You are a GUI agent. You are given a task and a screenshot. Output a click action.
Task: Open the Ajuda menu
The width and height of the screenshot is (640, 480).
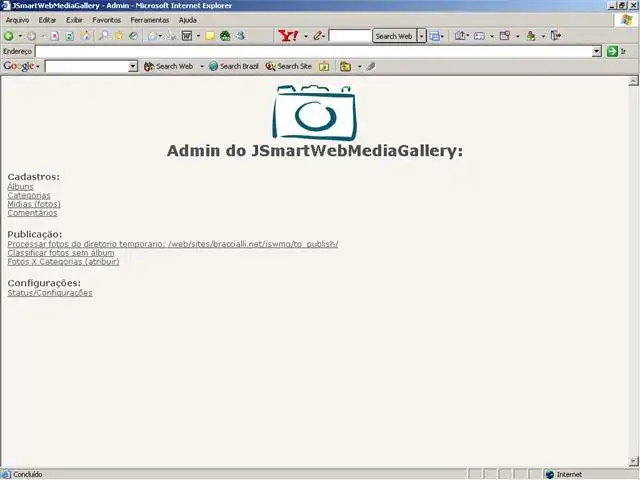click(x=188, y=20)
